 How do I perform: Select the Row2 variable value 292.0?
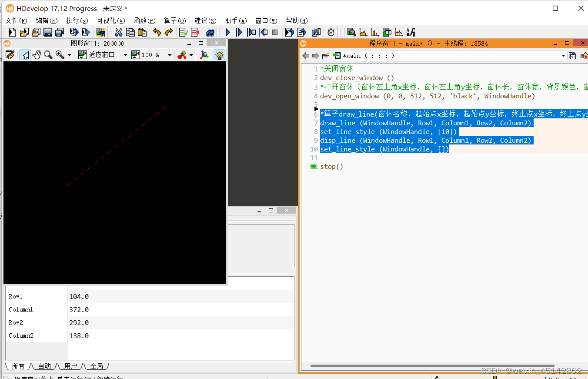click(79, 322)
